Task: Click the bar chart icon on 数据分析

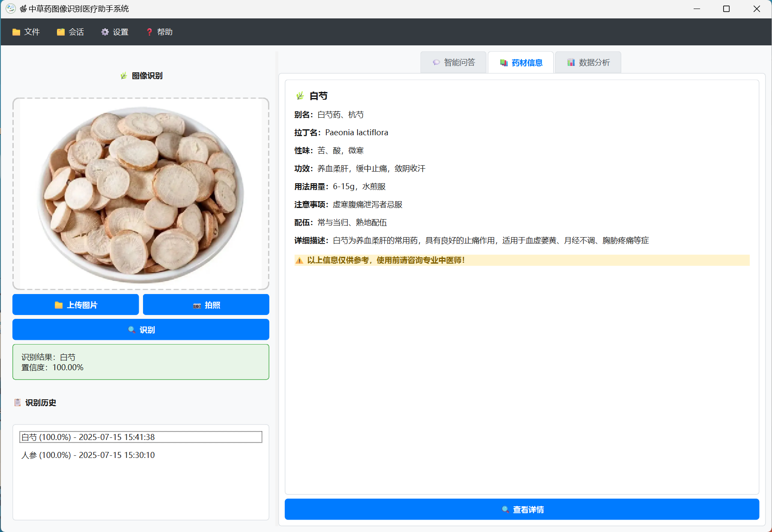Action: [x=571, y=62]
